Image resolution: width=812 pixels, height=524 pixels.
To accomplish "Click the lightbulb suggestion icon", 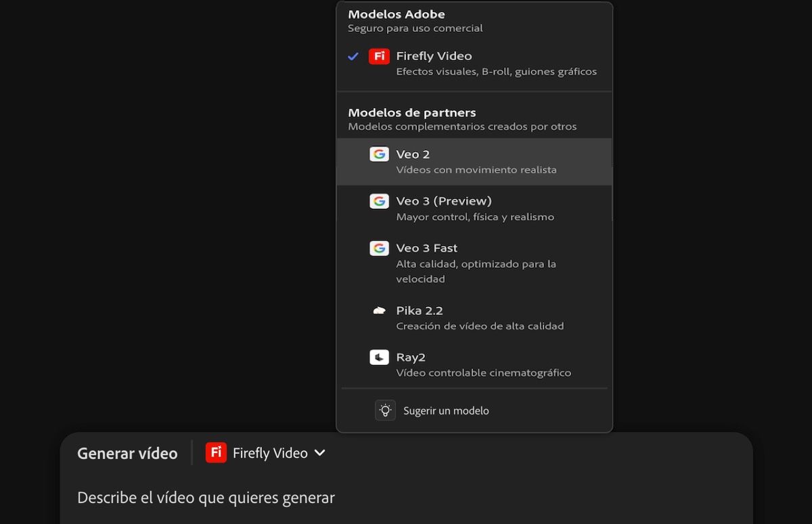I will pos(385,410).
